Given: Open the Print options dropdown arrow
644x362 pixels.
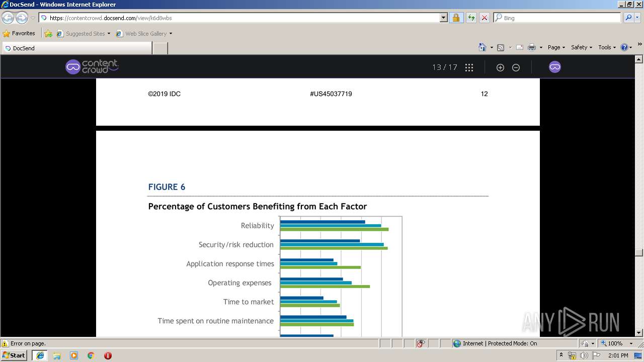Looking at the screenshot, I should 541,48.
